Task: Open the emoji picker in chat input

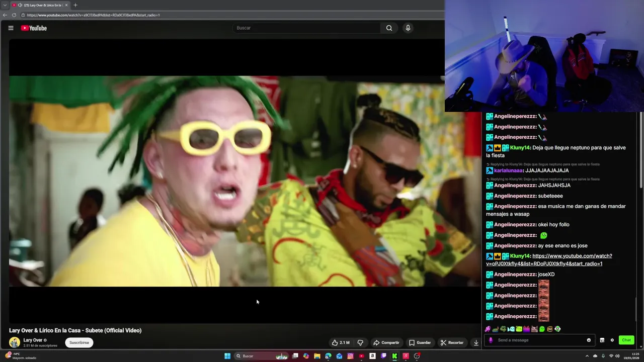Action: coord(589,340)
